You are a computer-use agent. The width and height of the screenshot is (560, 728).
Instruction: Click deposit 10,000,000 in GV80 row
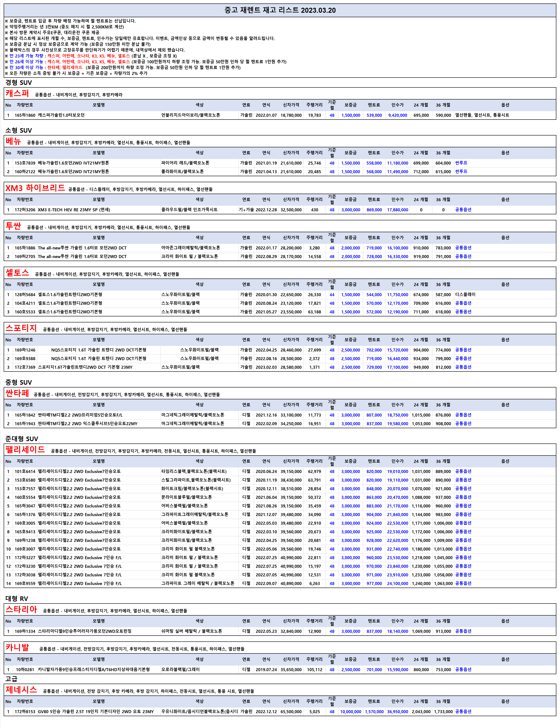coord(351,712)
